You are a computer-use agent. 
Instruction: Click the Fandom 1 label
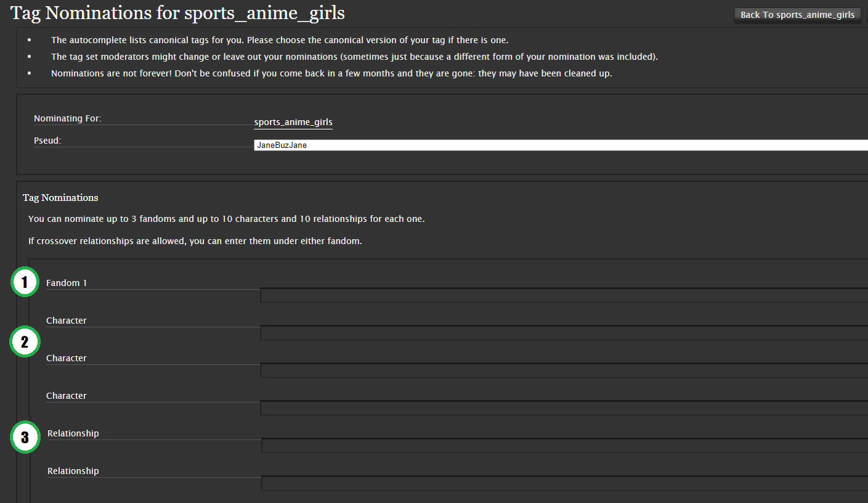point(66,282)
